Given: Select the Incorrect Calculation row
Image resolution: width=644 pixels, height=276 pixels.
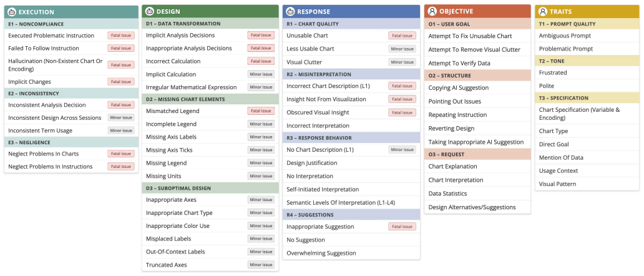Looking at the screenshot, I should (210, 61).
